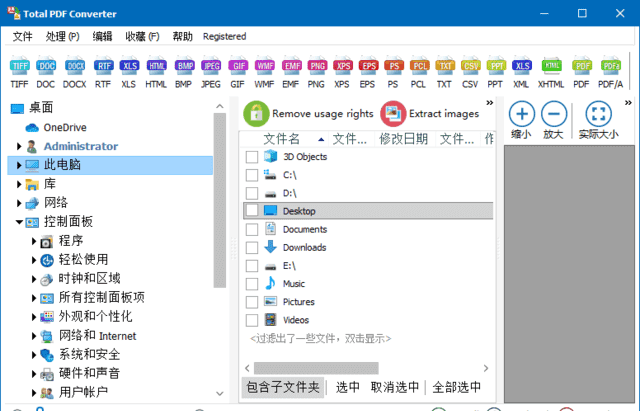Open the 收藏 (F) menu
The width and height of the screenshot is (640, 411).
click(142, 36)
